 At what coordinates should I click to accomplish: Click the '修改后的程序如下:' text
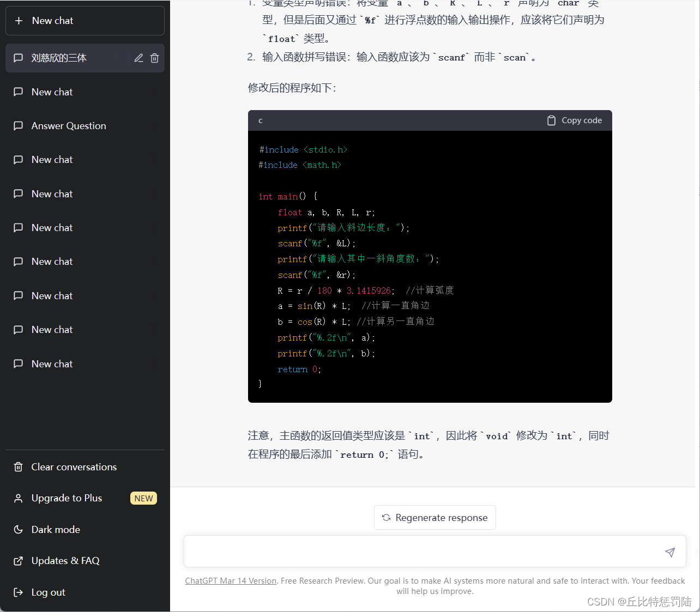(293, 88)
